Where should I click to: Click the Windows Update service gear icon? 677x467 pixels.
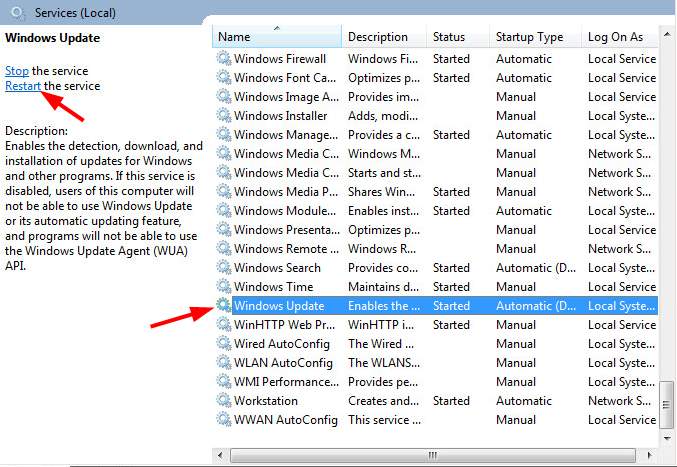tap(224, 305)
